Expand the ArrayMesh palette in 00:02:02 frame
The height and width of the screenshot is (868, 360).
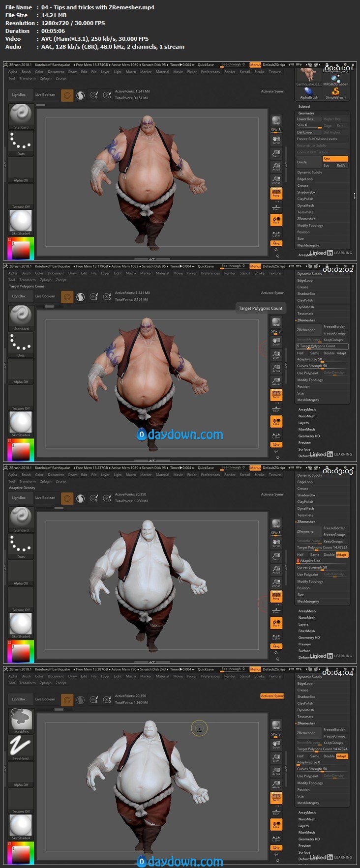coord(307,409)
